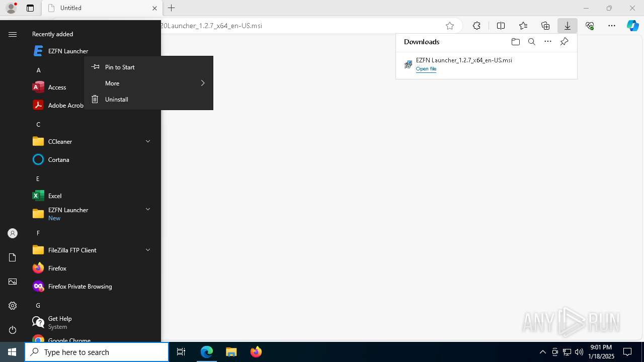Screen dimensions: 644x362
Task: Toggle Split screen in Edge
Action: 501,26
